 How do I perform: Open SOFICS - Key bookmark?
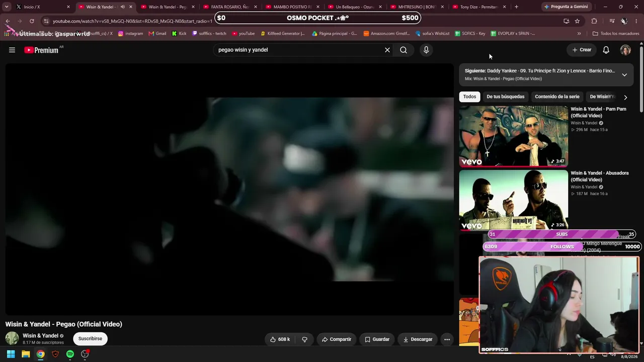[x=470, y=34]
